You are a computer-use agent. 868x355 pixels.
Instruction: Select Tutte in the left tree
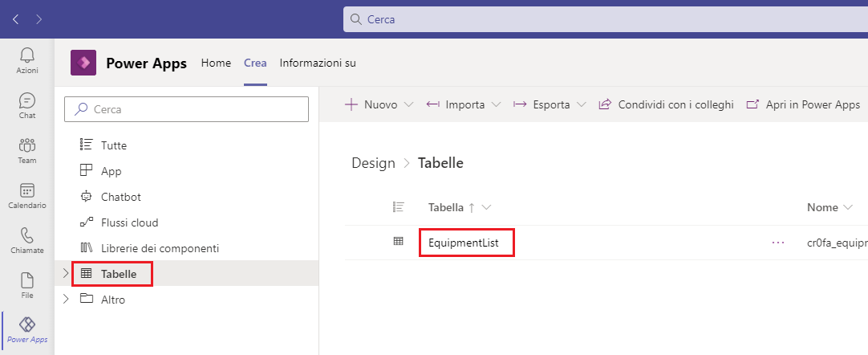click(x=113, y=145)
